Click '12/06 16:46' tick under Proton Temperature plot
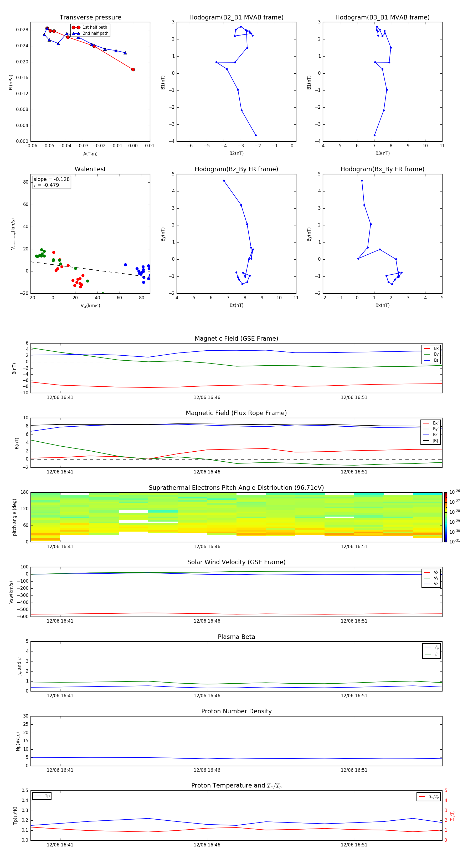473x868 pixels. pos(207,845)
